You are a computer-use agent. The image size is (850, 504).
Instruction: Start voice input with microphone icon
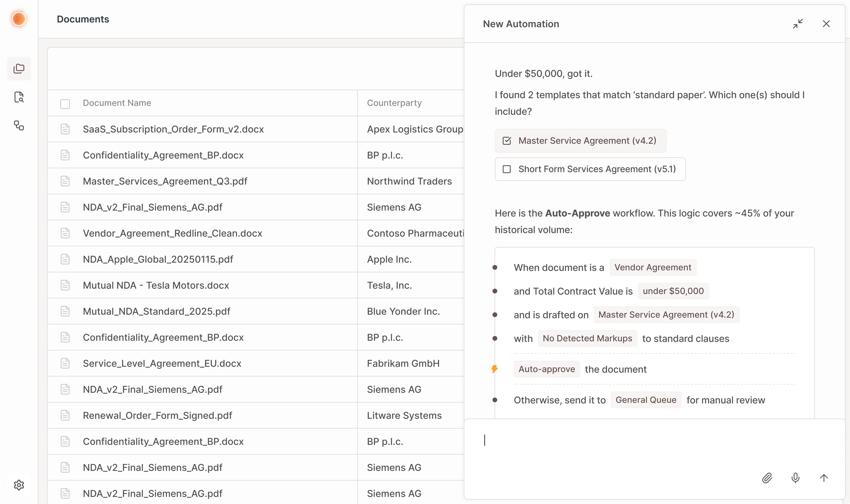(x=795, y=478)
